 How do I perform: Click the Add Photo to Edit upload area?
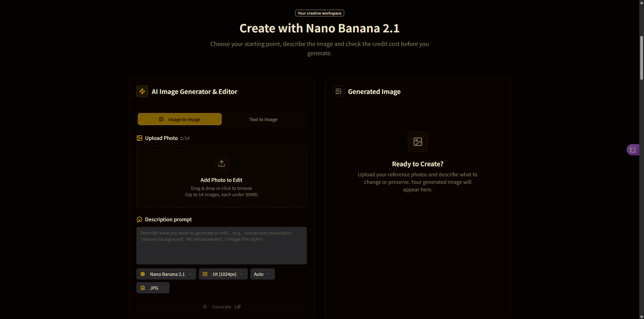221,177
